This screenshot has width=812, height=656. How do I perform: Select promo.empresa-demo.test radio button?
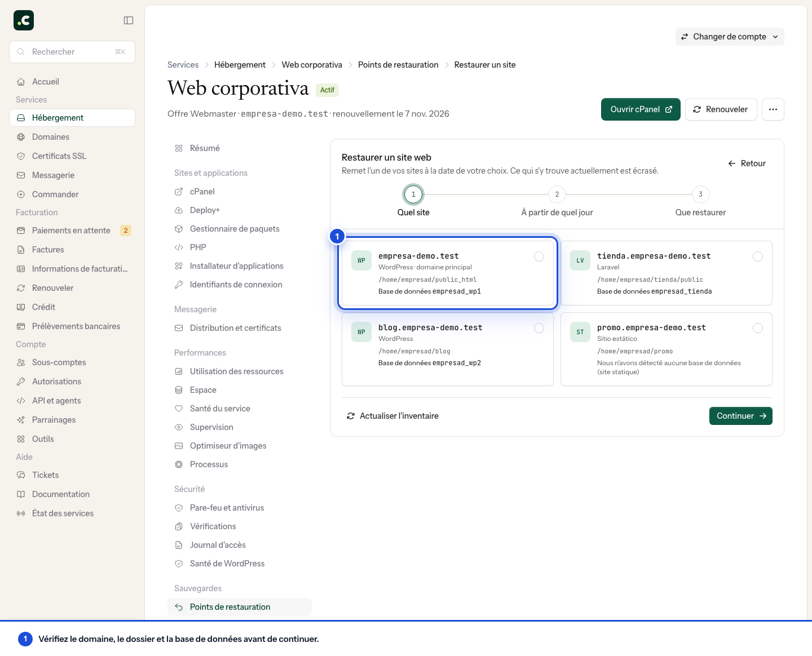coord(758,328)
